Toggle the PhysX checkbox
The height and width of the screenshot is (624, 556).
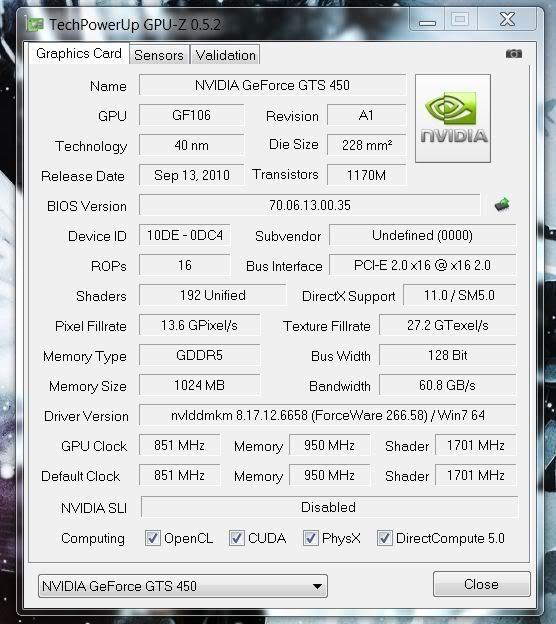(x=311, y=538)
